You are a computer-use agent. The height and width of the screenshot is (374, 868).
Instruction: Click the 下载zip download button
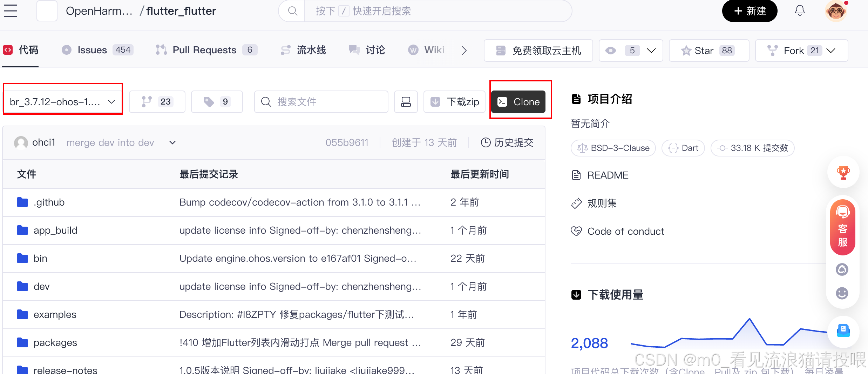[454, 102]
